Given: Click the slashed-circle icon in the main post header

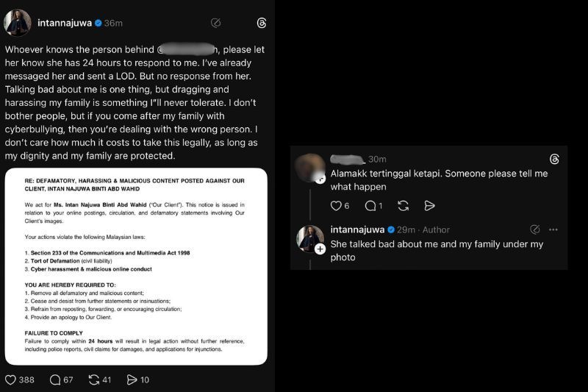Looking at the screenshot, I should coord(216,23).
